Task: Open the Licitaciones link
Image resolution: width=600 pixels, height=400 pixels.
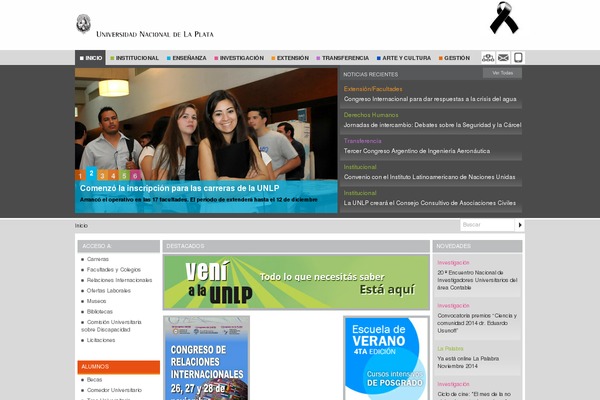Action: (101, 340)
